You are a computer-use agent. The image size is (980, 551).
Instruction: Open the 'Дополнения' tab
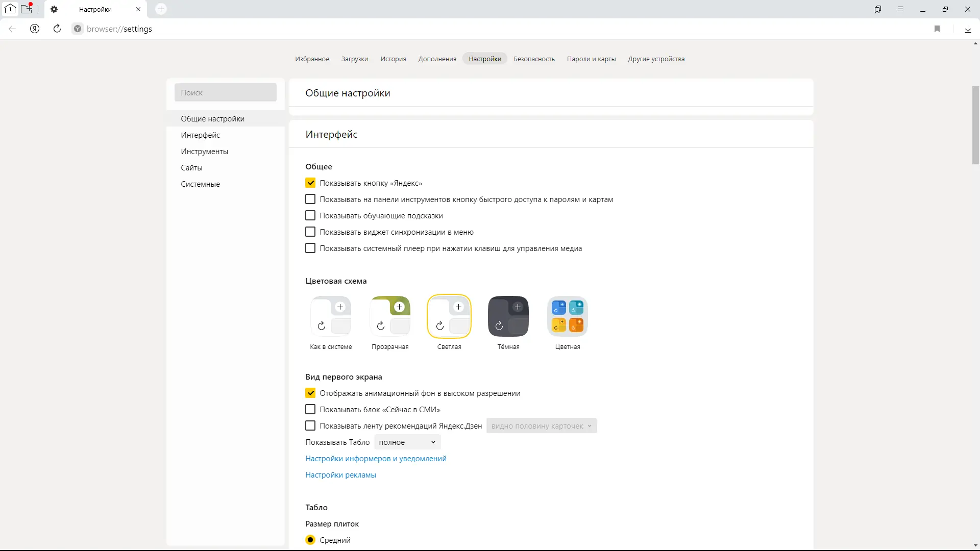tap(437, 59)
